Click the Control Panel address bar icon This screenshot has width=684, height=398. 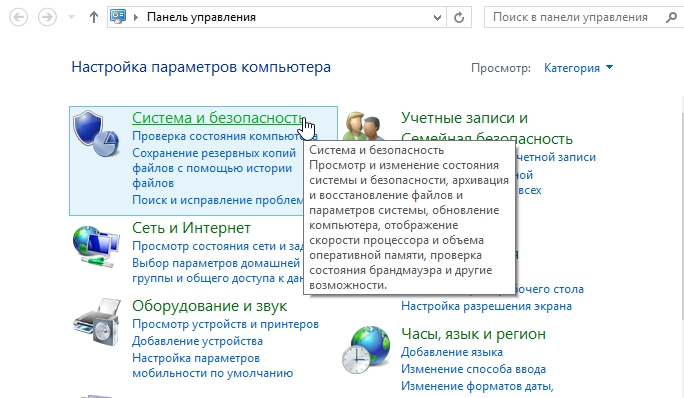coord(118,17)
